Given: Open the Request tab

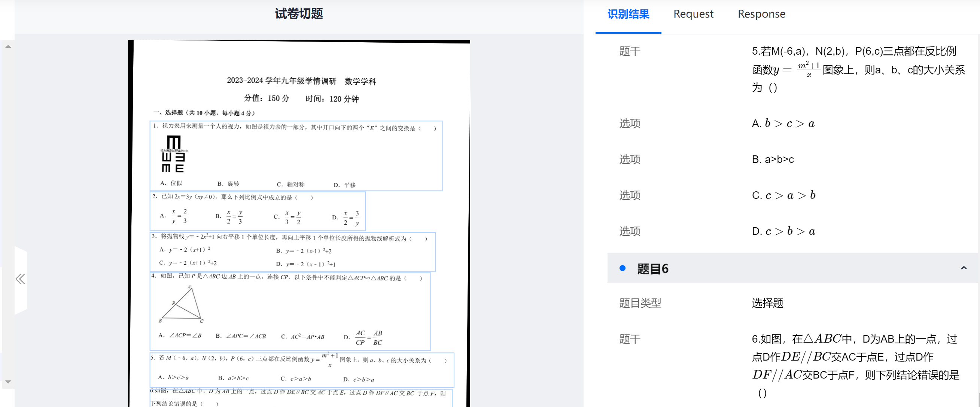Looking at the screenshot, I should (693, 15).
